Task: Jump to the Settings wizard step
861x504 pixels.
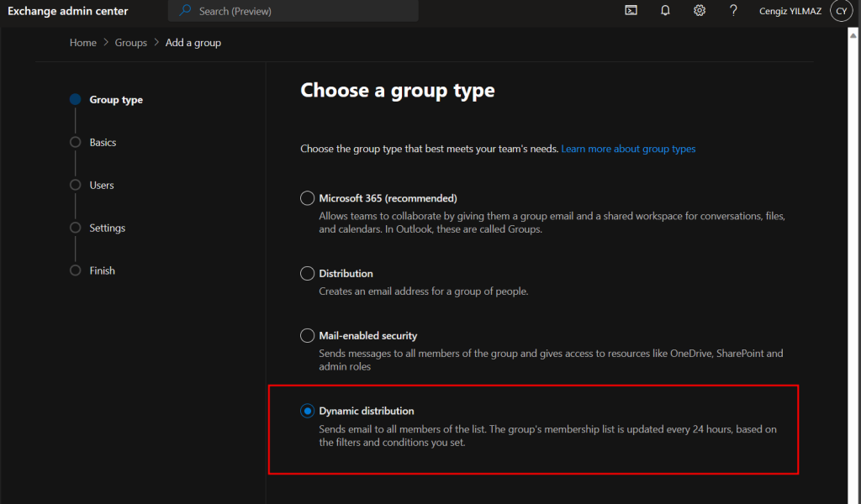Action: (107, 228)
